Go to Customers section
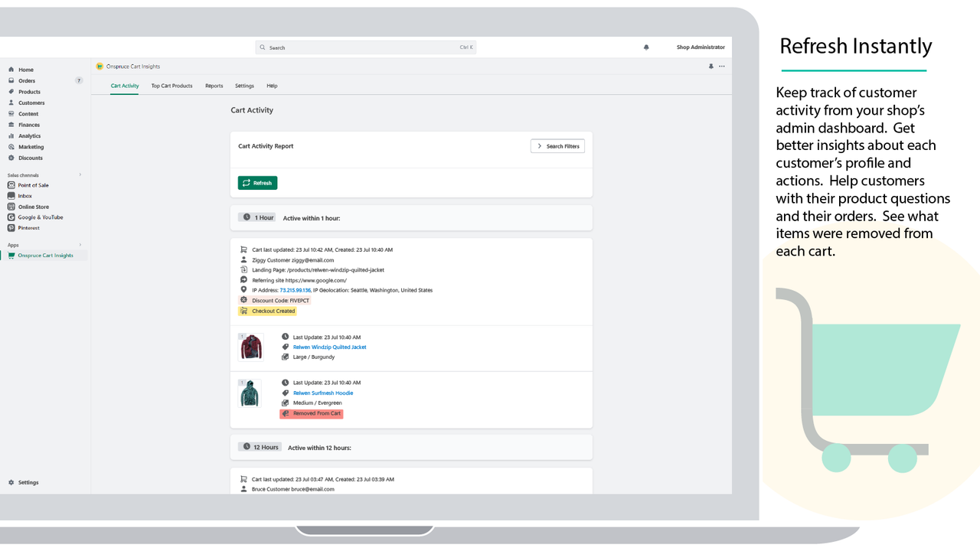 (x=31, y=103)
